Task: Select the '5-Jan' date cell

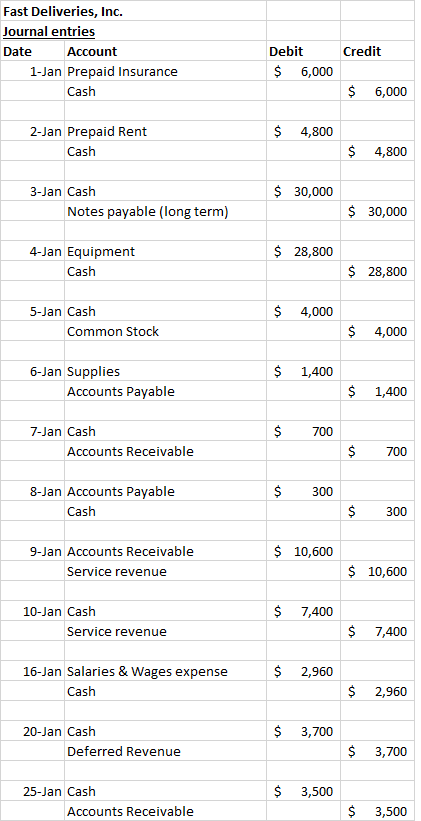Action: (x=33, y=312)
